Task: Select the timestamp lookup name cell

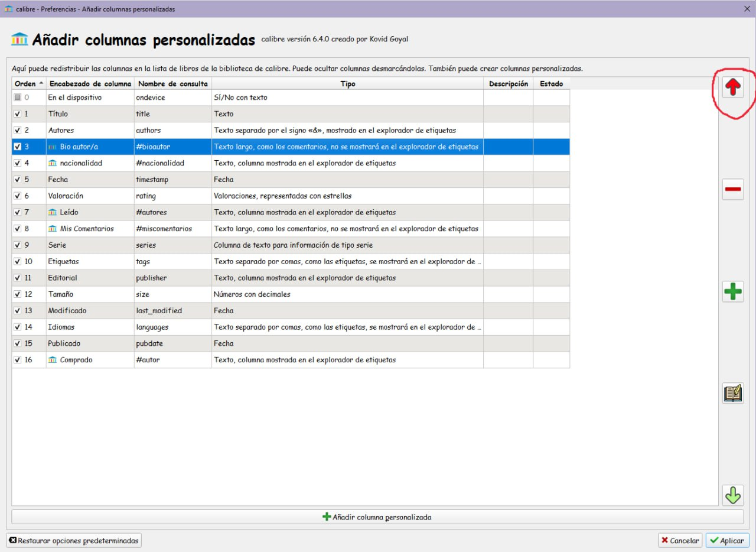Action: pyautogui.click(x=173, y=180)
